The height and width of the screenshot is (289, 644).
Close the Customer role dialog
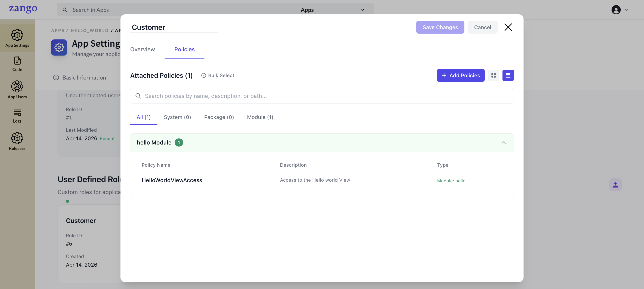tap(508, 27)
